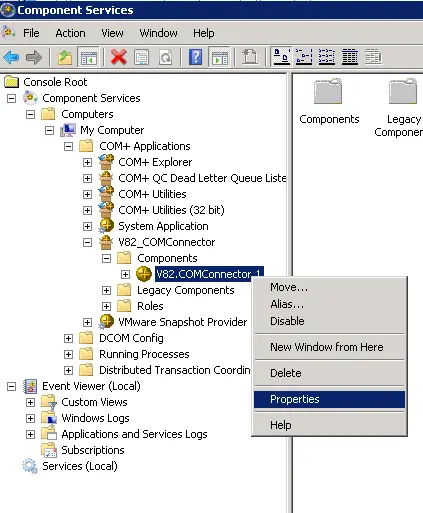Image resolution: width=423 pixels, height=513 pixels.
Task: Toggle the Show/Hide Action Pane icon
Action: tap(220, 57)
